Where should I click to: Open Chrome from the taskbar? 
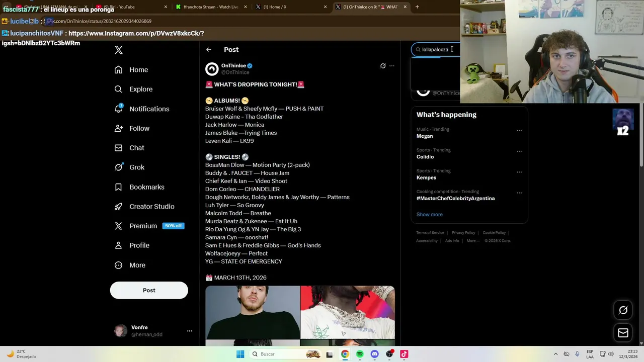[345, 354]
